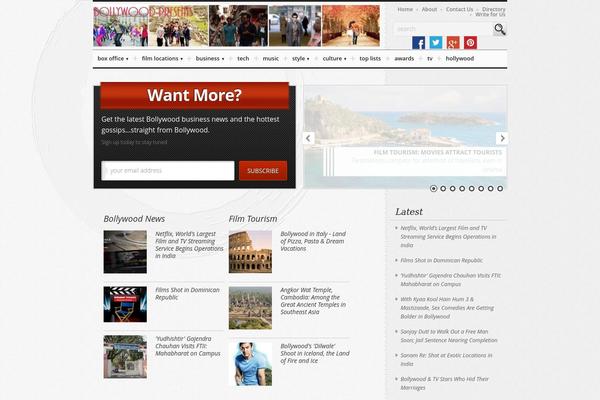Open the awards menu item

404,59
